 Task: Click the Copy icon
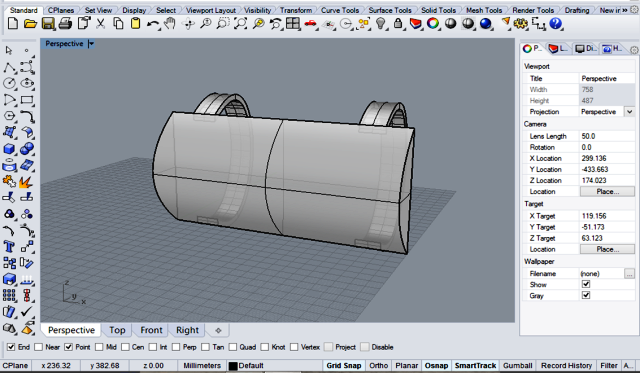coord(118,24)
